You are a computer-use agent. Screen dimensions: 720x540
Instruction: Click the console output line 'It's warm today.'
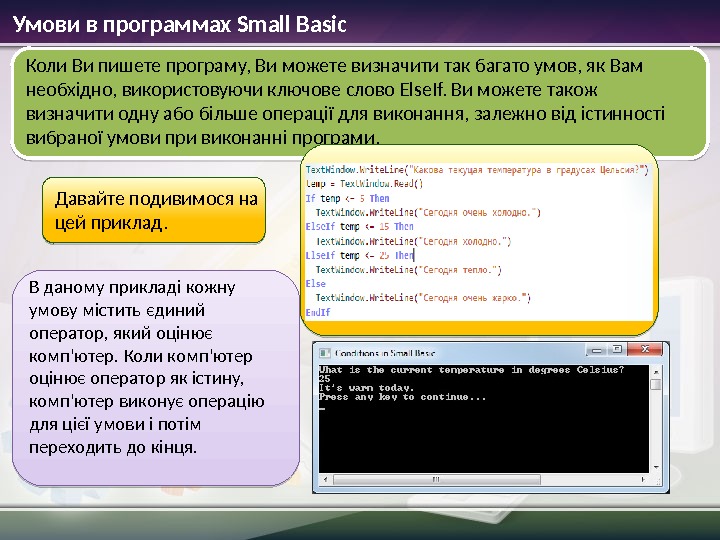pos(366,388)
